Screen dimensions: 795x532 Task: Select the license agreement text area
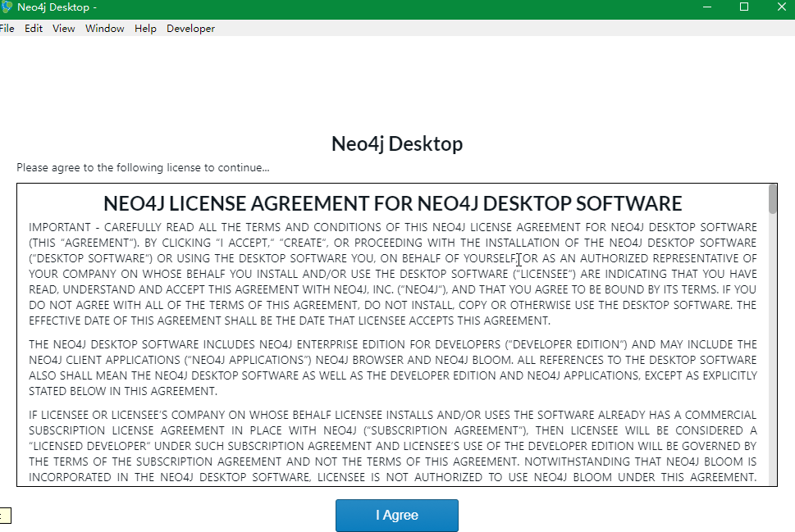click(x=394, y=344)
